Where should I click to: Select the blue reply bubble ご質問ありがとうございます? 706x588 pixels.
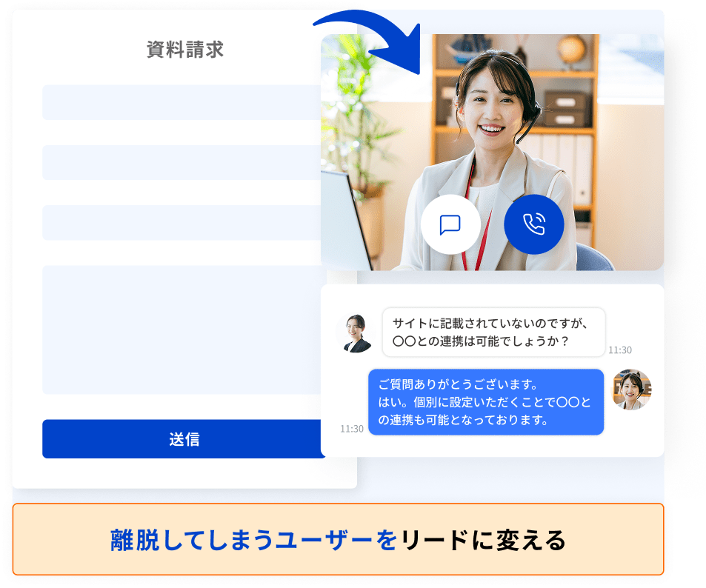(x=485, y=402)
